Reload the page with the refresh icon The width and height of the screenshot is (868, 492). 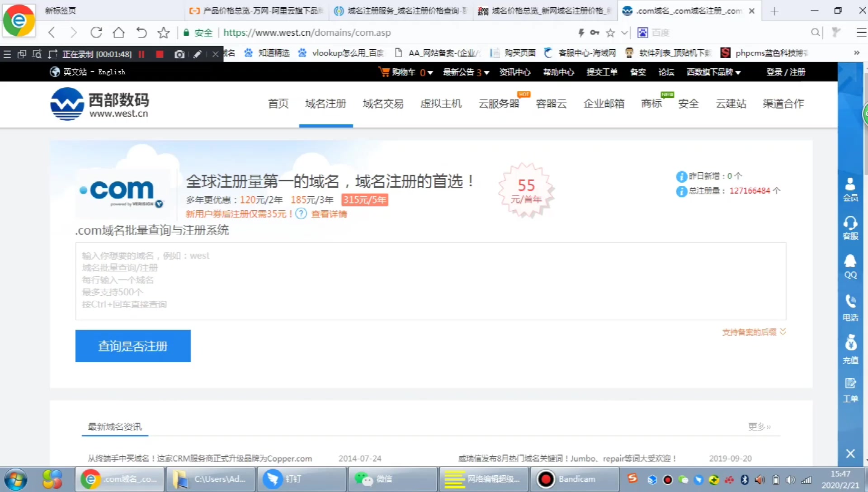click(x=96, y=33)
